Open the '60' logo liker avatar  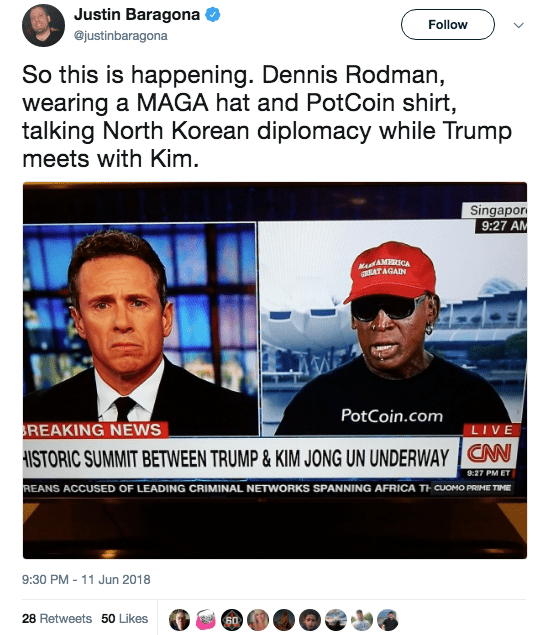click(232, 620)
